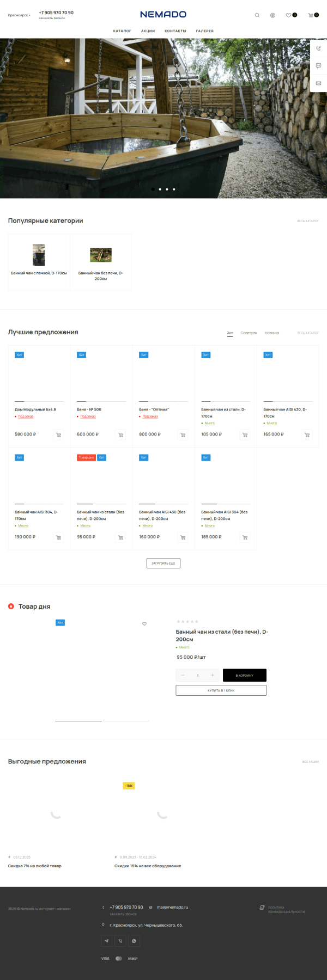Add Дом Модульный 6х4.8 to cart
Viewport: 327px width, 980px height.
pyautogui.click(x=58, y=434)
